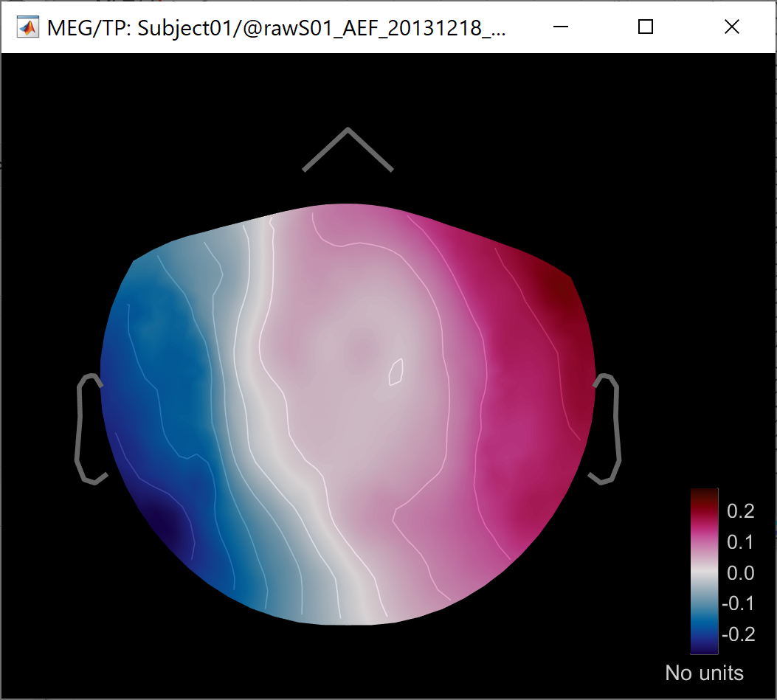
Task: Click the dark blue bottom of colorbar
Action: coord(704,648)
